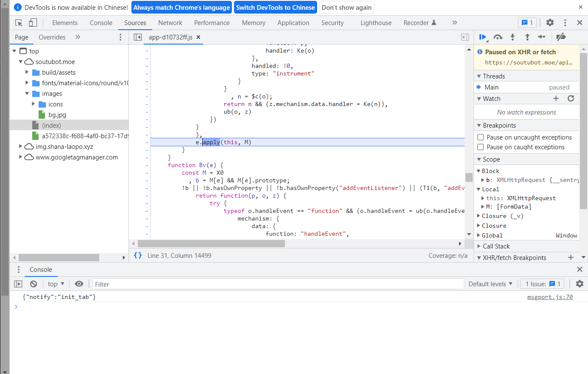This screenshot has height=374, width=588.
Task: Enable pause on uncaught exceptions
Action: [x=480, y=137]
